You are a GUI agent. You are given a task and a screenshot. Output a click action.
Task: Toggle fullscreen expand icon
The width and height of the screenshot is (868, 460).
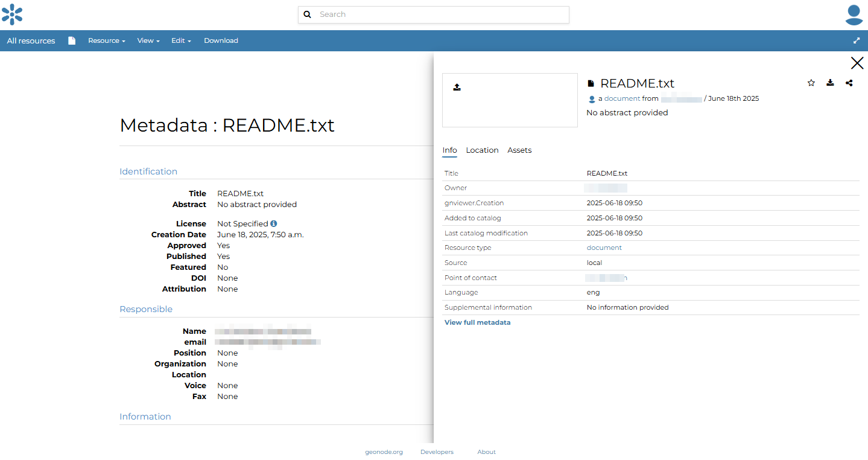(857, 41)
